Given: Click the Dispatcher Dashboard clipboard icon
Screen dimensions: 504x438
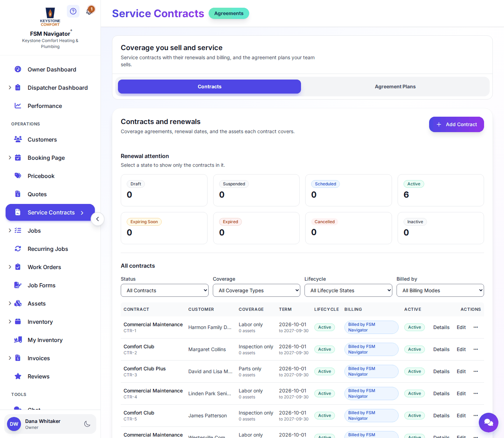Looking at the screenshot, I should pyautogui.click(x=18, y=88).
